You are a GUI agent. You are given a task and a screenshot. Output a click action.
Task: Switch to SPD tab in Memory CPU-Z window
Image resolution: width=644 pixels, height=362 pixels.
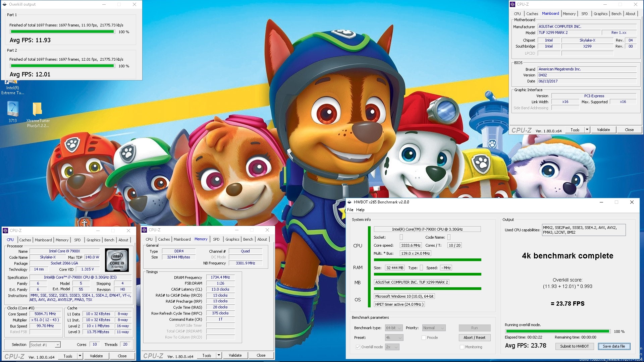coord(216,239)
